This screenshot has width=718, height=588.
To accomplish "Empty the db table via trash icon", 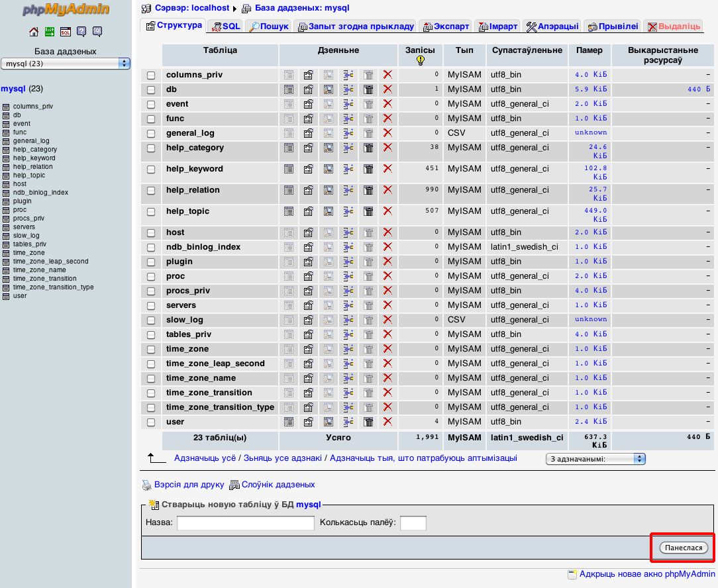I will coord(368,89).
